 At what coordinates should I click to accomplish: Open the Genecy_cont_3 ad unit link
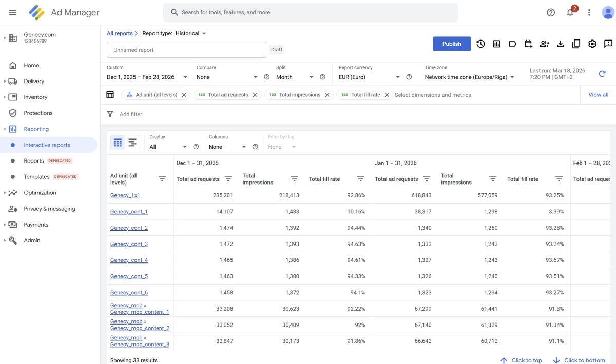click(x=129, y=244)
